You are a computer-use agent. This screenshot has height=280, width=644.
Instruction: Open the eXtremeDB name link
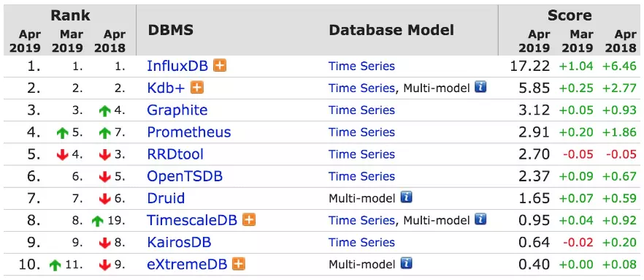click(x=187, y=265)
